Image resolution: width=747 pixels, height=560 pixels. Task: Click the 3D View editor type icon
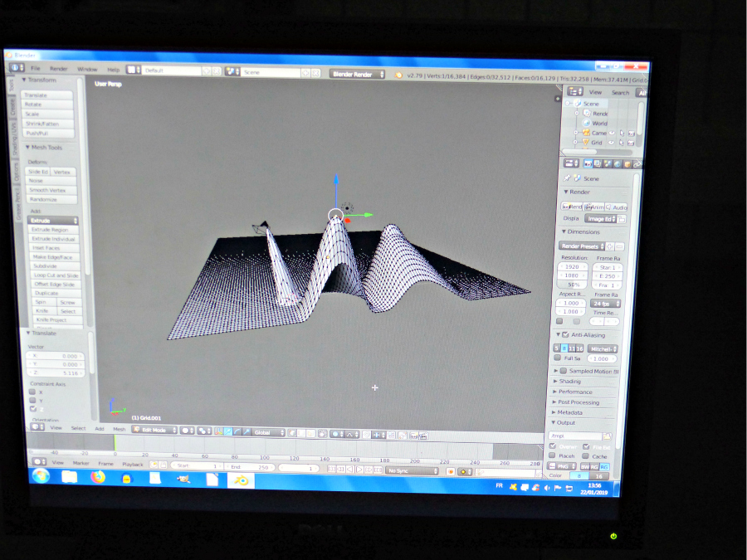click(36, 428)
